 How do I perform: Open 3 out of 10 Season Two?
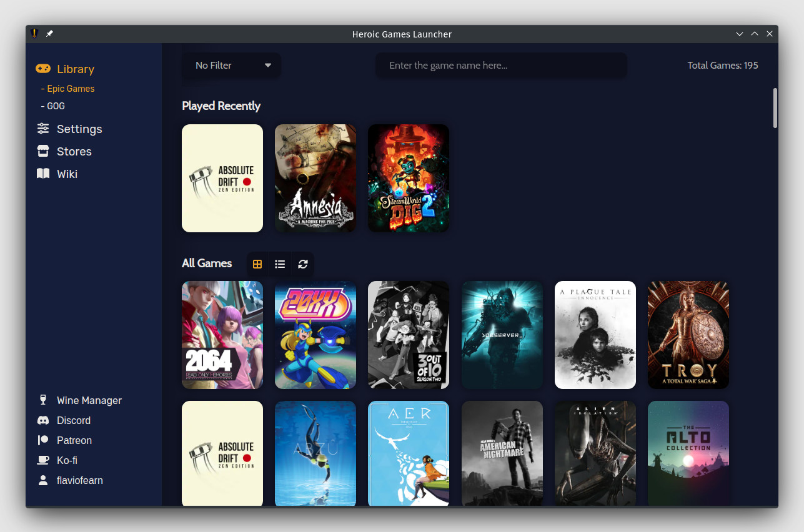tap(409, 335)
